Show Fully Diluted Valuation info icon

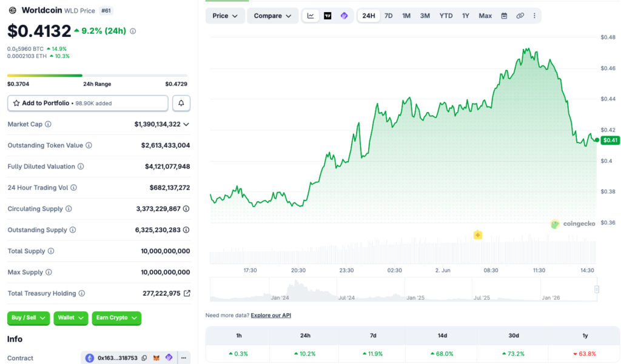click(x=81, y=167)
